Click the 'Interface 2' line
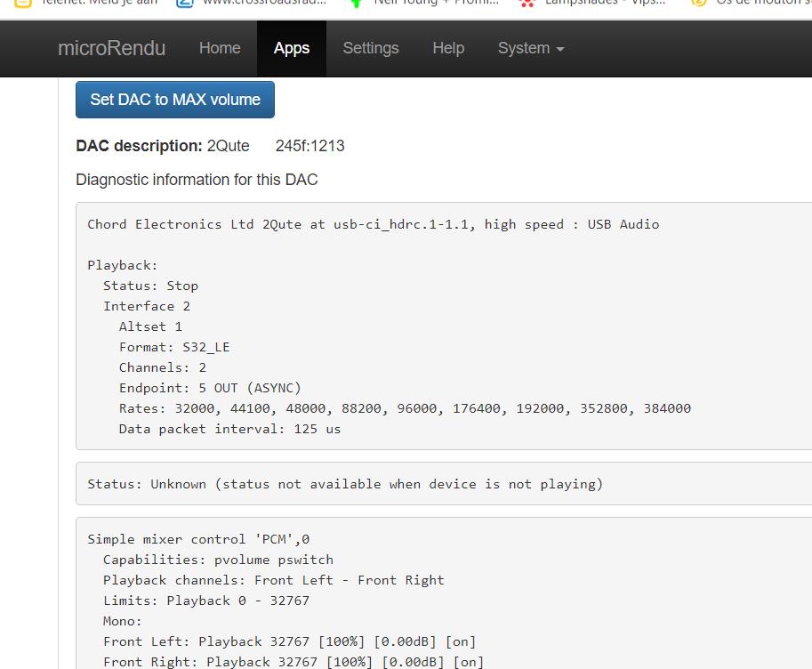 pos(147,306)
